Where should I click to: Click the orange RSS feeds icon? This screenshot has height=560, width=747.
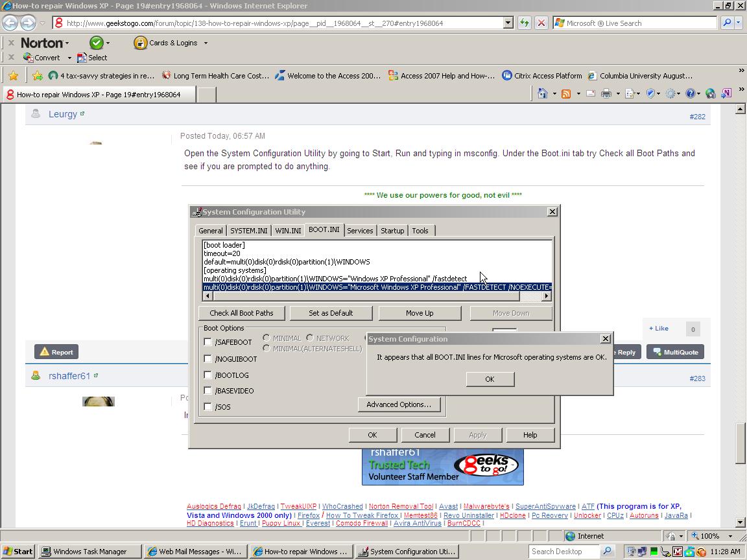(x=566, y=94)
